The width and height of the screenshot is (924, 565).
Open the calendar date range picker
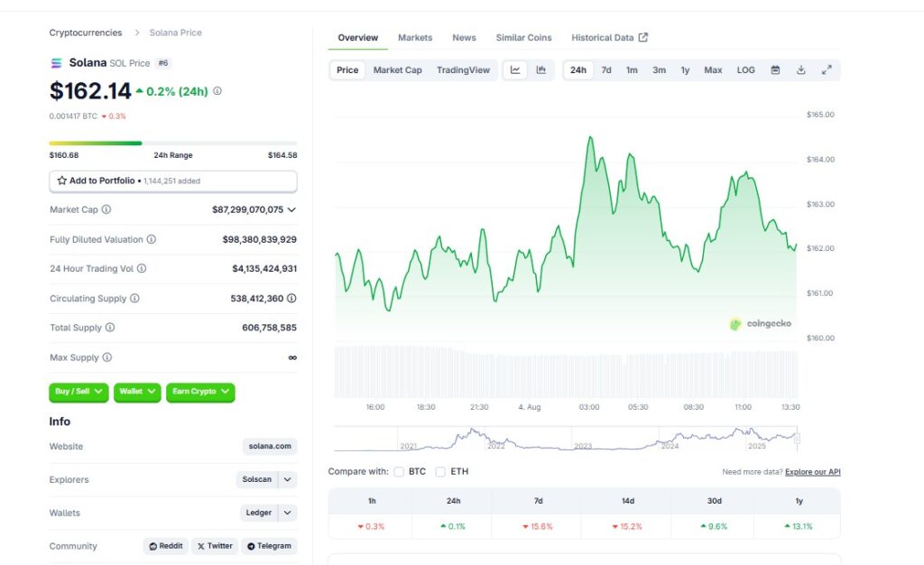pyautogui.click(x=775, y=70)
